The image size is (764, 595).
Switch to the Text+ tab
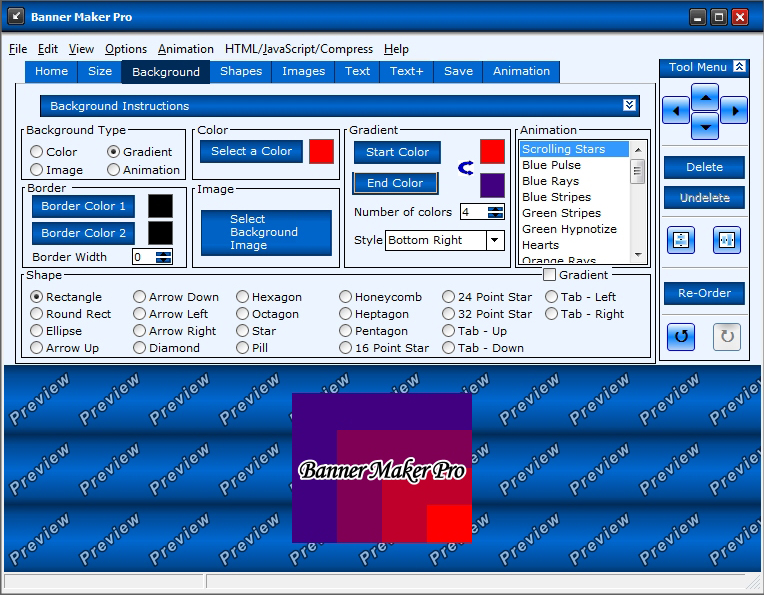406,71
